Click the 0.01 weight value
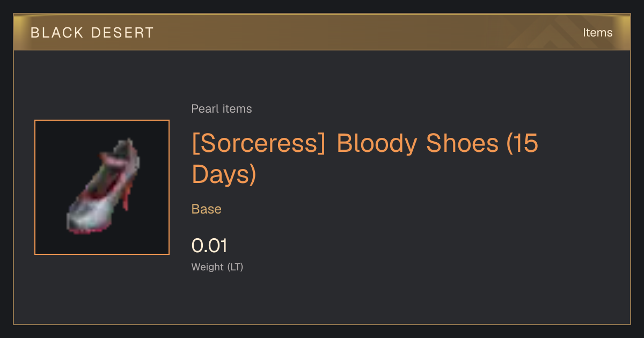 tap(209, 246)
